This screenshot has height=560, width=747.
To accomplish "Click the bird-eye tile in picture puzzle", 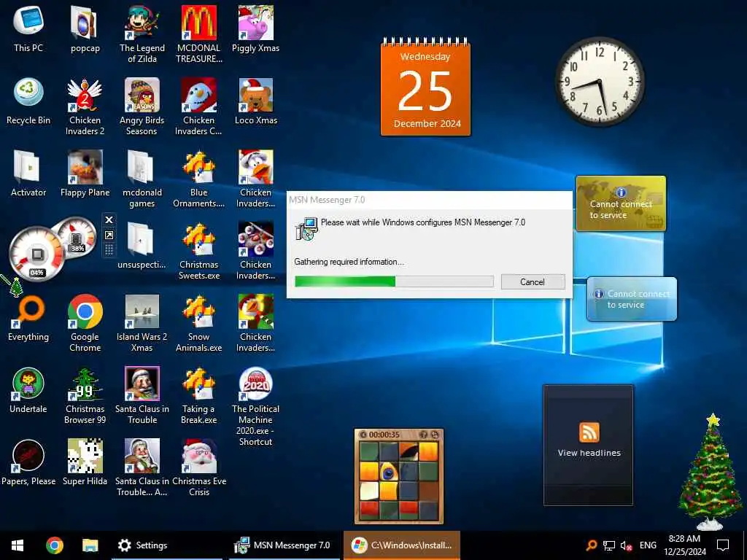I will click(x=388, y=472).
